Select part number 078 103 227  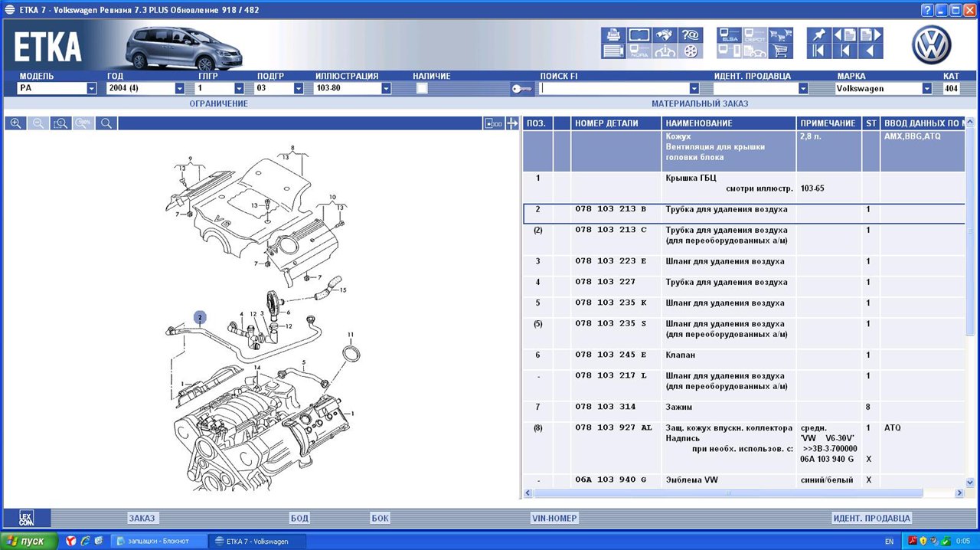coord(606,282)
